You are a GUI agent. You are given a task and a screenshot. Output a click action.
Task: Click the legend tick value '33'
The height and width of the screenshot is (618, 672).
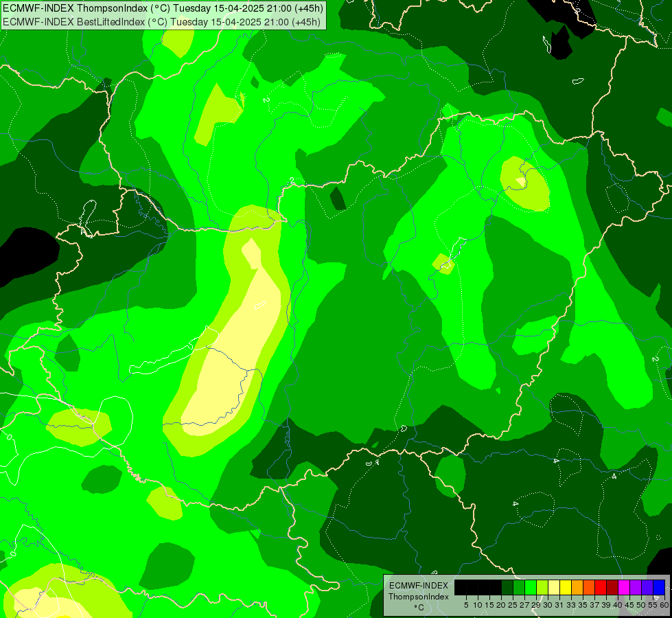(571, 605)
